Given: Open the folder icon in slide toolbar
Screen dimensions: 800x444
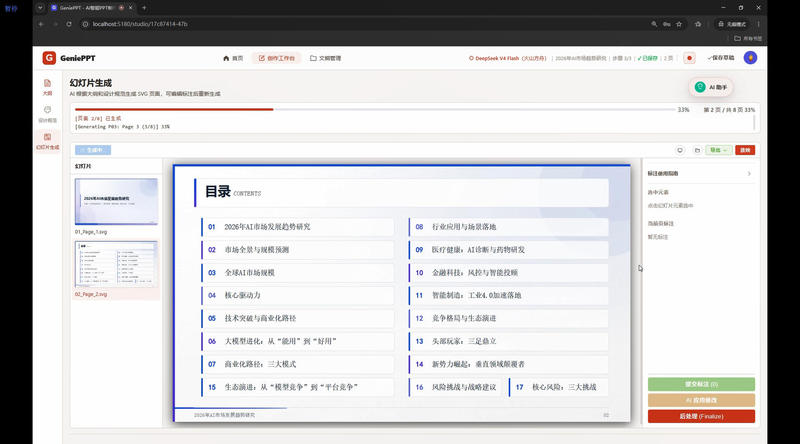Looking at the screenshot, I should point(697,150).
